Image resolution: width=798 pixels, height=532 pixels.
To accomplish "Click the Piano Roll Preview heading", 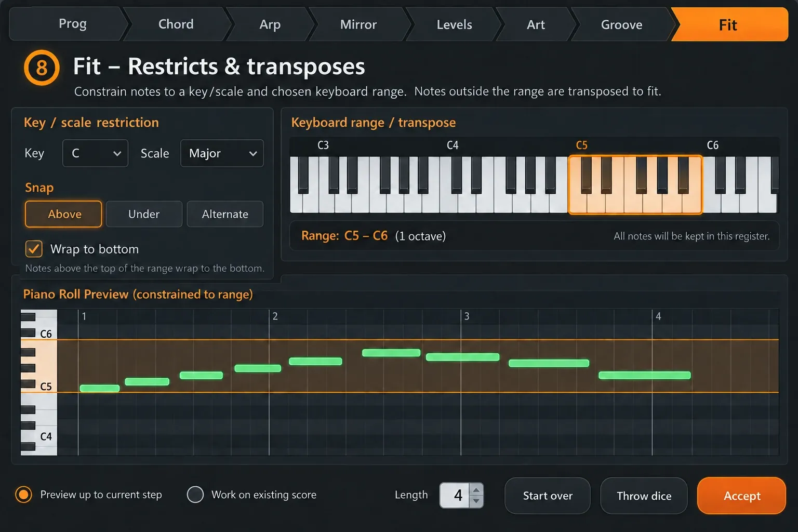I will pos(138,294).
